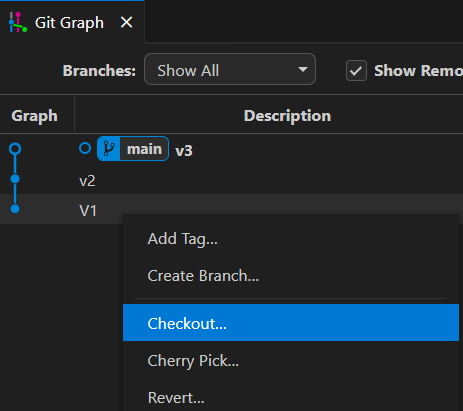The height and width of the screenshot is (411, 463).
Task: Click the v2 commit graph node
Action: point(15,179)
